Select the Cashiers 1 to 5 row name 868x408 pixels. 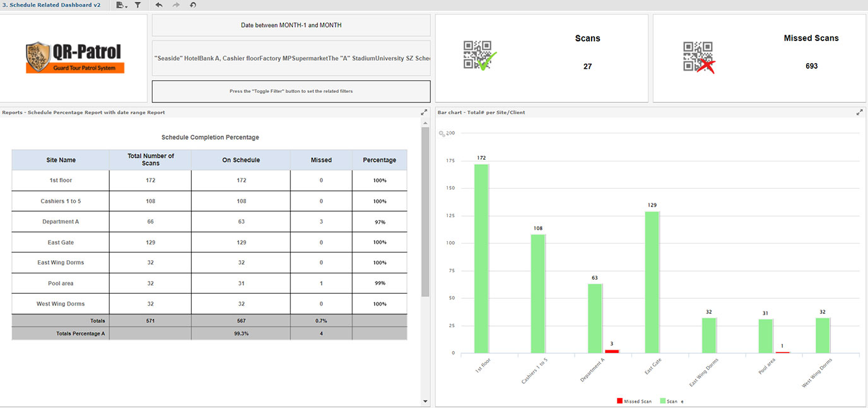point(61,201)
